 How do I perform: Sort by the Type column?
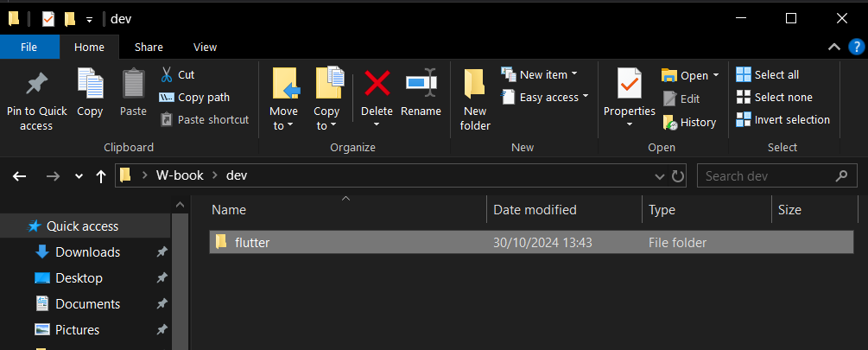pyautogui.click(x=662, y=210)
